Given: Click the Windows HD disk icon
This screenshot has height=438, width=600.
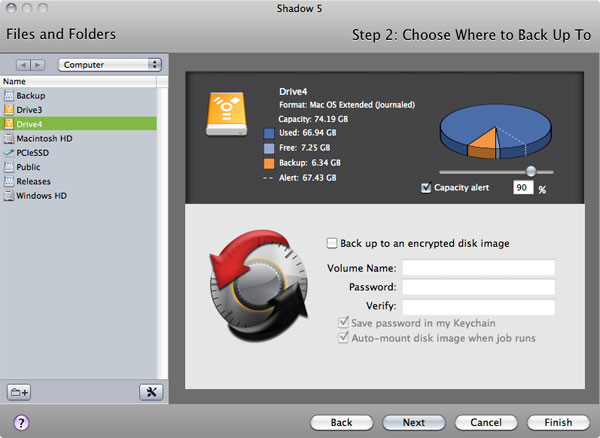Looking at the screenshot, I should tap(8, 195).
